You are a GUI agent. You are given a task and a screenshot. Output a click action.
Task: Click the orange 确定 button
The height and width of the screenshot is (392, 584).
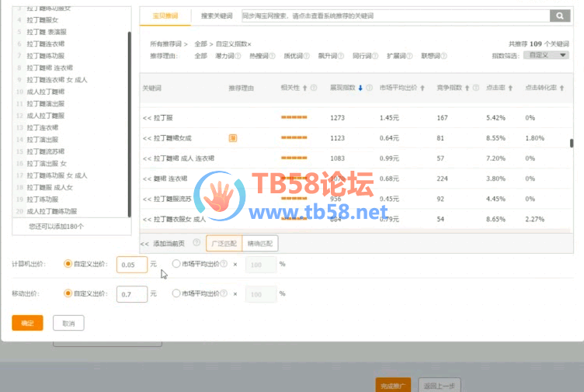(27, 323)
